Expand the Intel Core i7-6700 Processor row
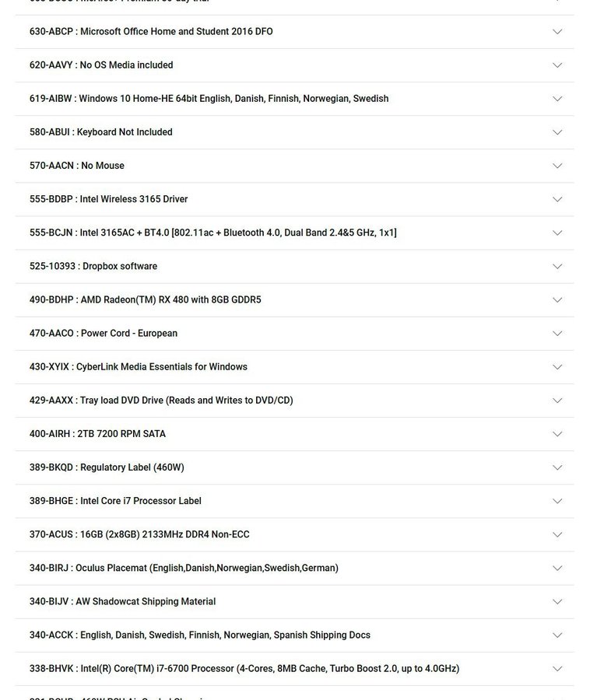This screenshot has width=597, height=700. (557, 668)
